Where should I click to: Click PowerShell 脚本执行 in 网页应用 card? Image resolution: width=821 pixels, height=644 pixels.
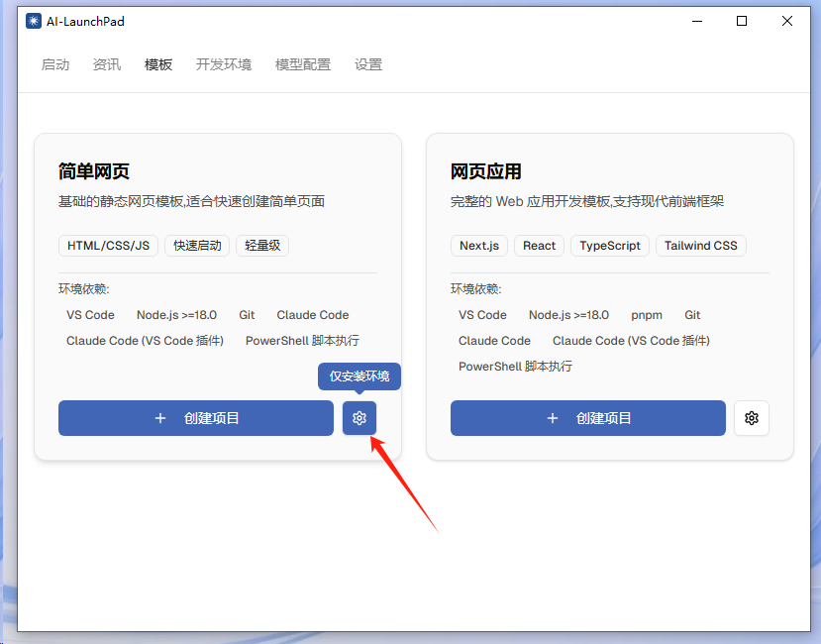pos(515,367)
